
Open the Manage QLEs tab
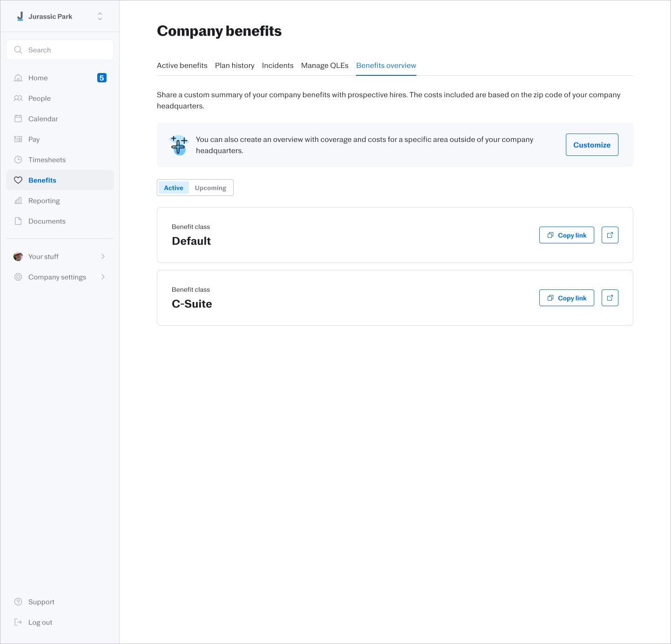tap(324, 65)
